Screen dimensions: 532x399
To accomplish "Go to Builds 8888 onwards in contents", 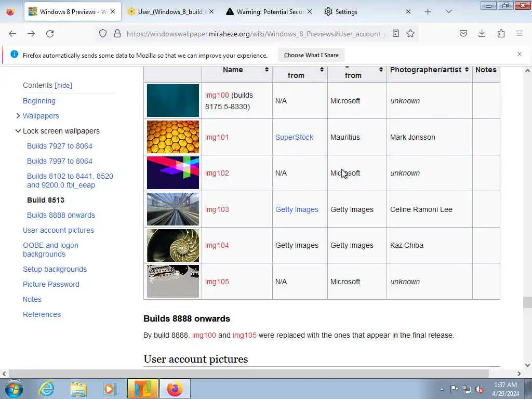I will click(x=61, y=215).
